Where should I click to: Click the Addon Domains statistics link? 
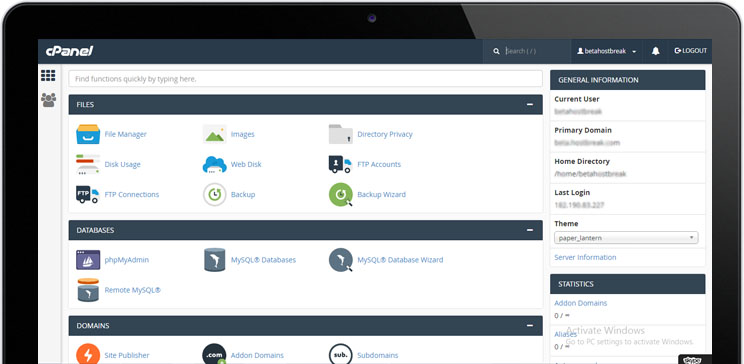tap(580, 303)
